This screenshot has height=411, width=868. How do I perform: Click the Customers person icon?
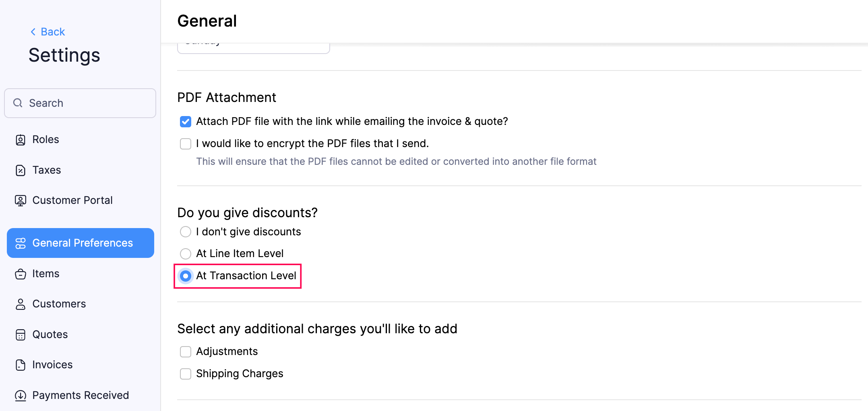pyautogui.click(x=21, y=304)
